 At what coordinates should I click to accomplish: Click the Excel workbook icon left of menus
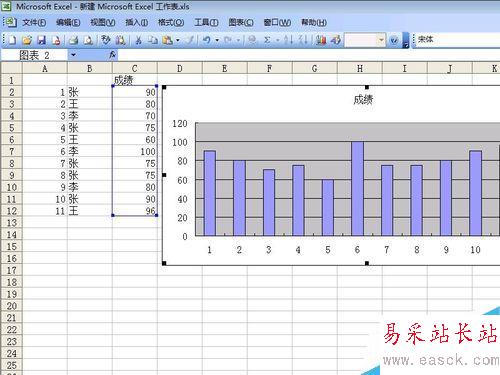point(10,22)
